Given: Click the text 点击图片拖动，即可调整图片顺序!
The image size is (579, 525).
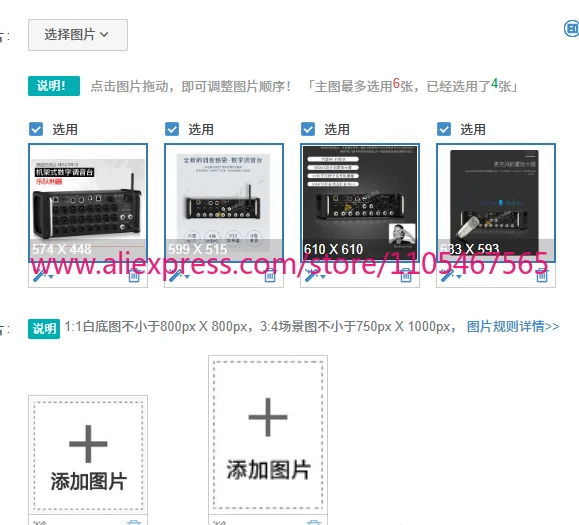Looking at the screenshot, I should click(191, 87).
